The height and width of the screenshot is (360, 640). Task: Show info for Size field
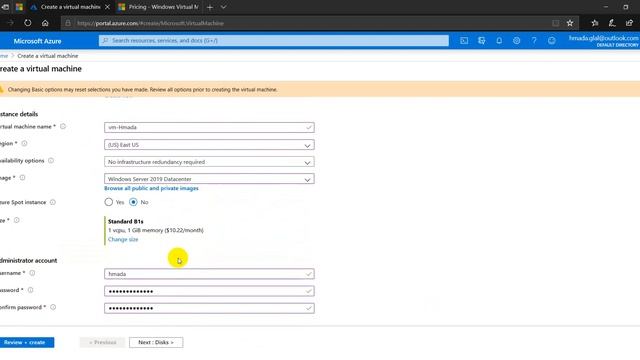pyautogui.click(x=16, y=220)
